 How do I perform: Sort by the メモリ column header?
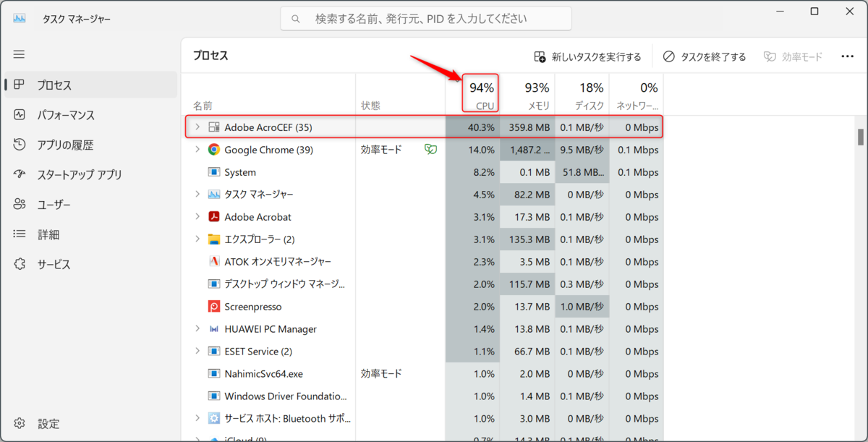tap(527, 95)
